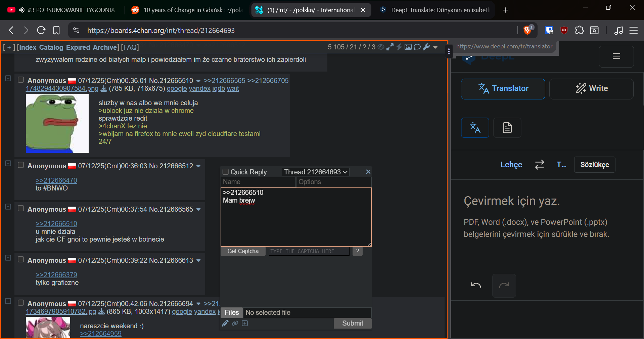This screenshot has width=644, height=339.
Task: Open post menu arrow for No.212666565
Action: (198, 210)
